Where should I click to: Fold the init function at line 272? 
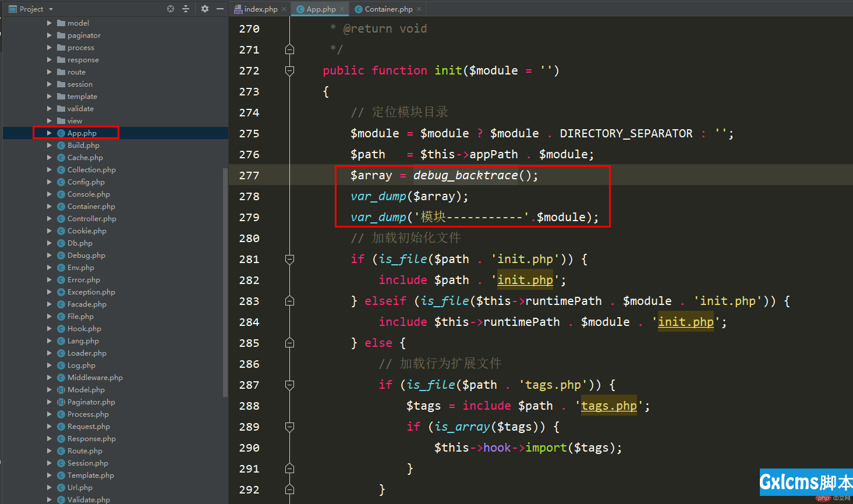(289, 70)
